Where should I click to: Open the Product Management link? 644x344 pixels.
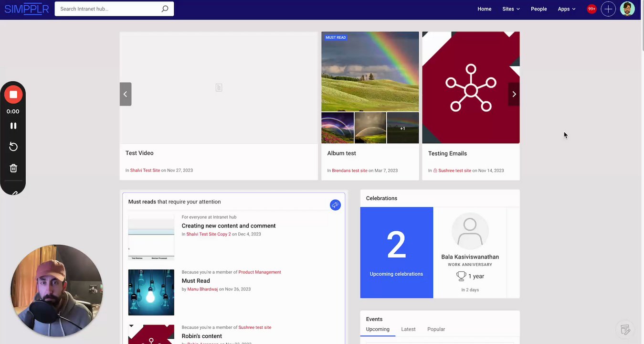260,272
